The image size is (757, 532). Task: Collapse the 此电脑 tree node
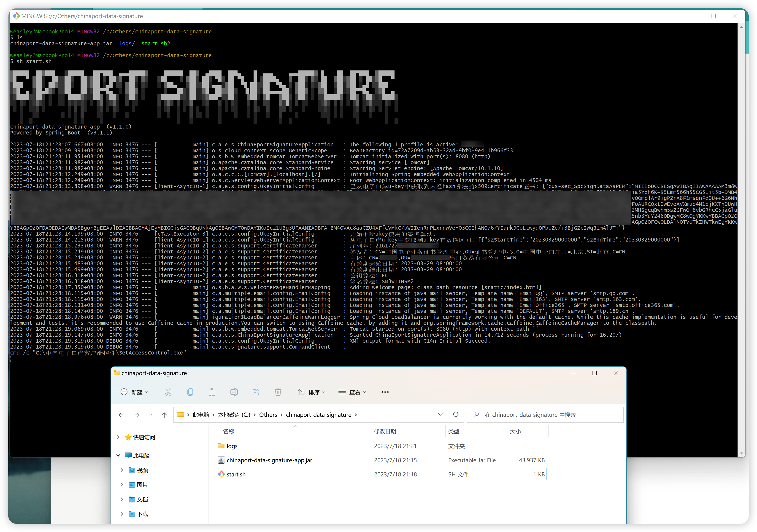click(118, 456)
